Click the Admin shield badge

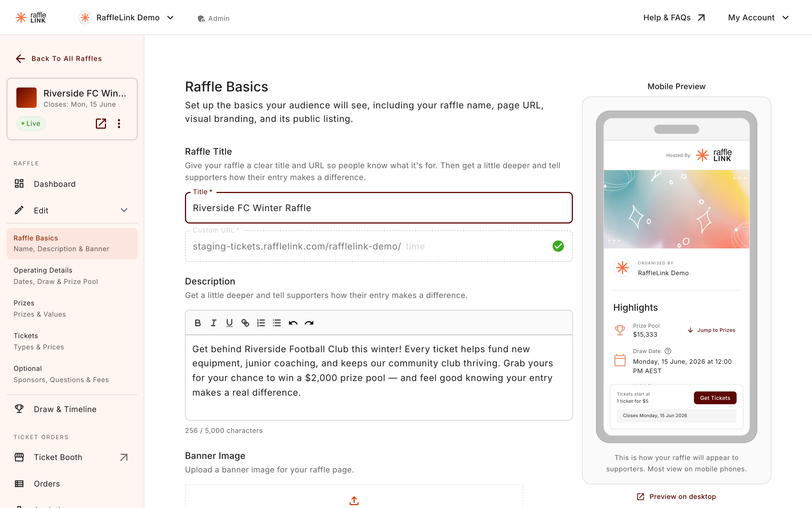coord(213,18)
